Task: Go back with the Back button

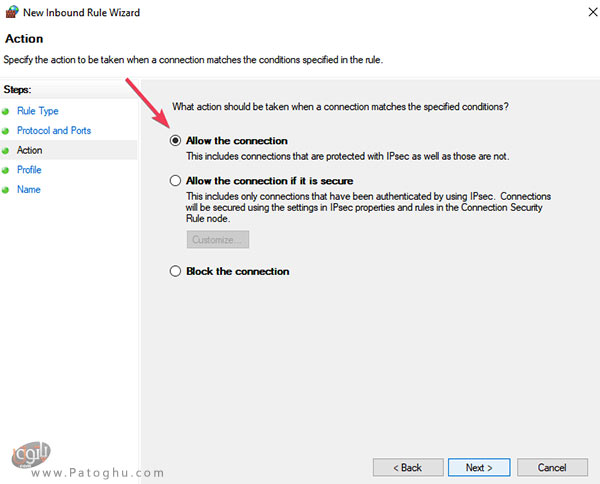Action: coord(408,467)
